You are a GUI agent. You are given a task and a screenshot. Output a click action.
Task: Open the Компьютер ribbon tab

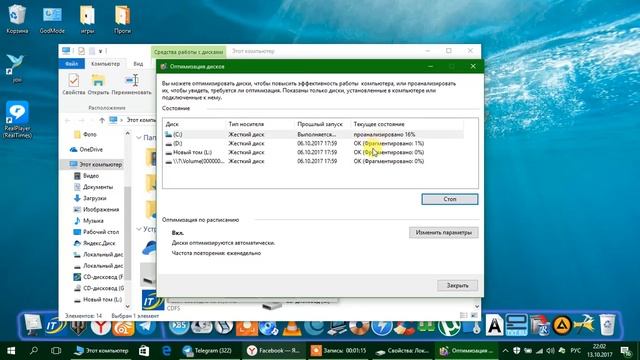pos(105,64)
